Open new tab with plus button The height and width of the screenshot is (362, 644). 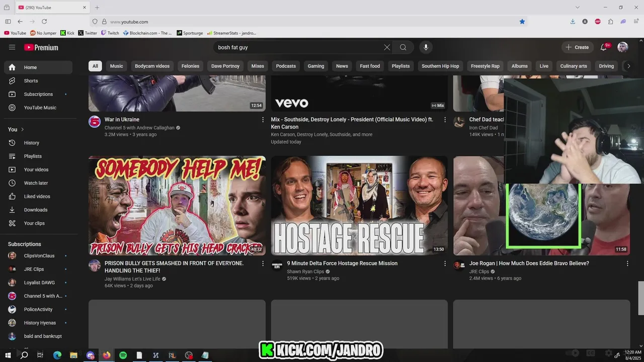pos(97,8)
